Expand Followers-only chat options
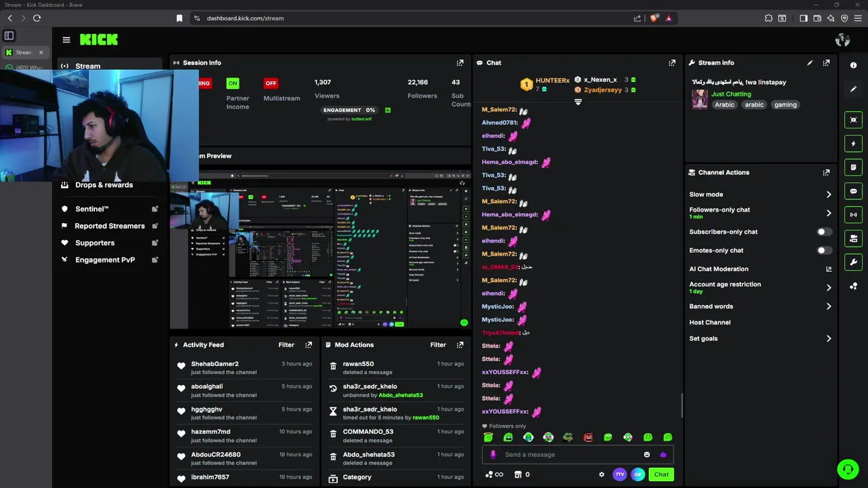Image resolution: width=868 pixels, height=488 pixels. click(829, 213)
